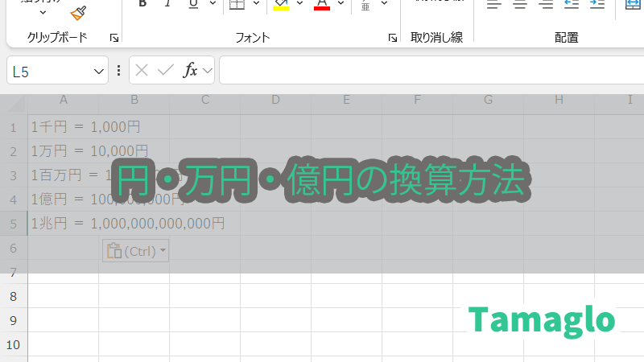Toggle underline formatting
Viewport: 644px width, 362px height.
[193, 3]
